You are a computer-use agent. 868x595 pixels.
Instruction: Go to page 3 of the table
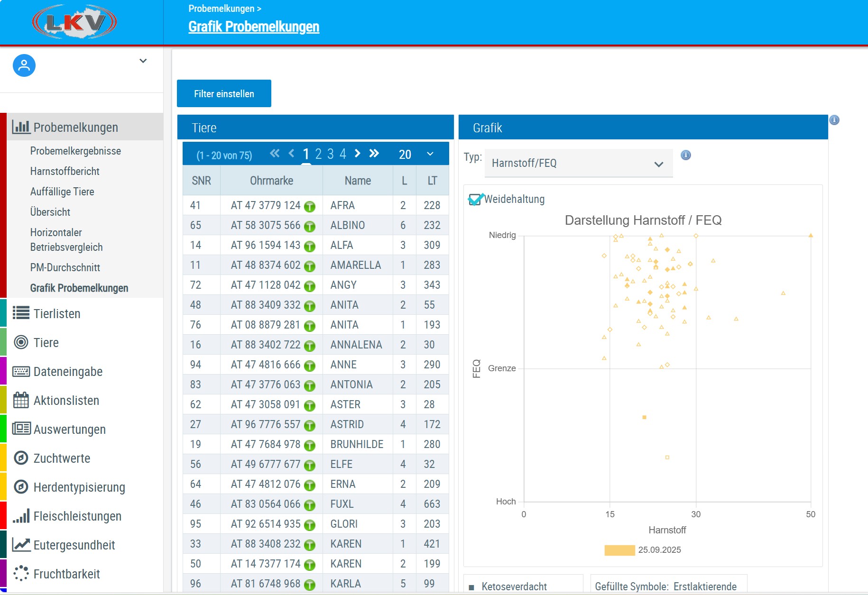(331, 154)
